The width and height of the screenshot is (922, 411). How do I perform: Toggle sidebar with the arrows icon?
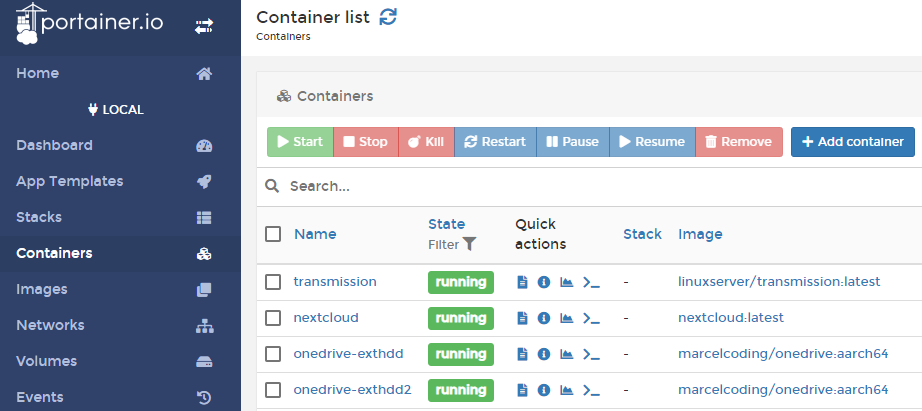pos(204,26)
